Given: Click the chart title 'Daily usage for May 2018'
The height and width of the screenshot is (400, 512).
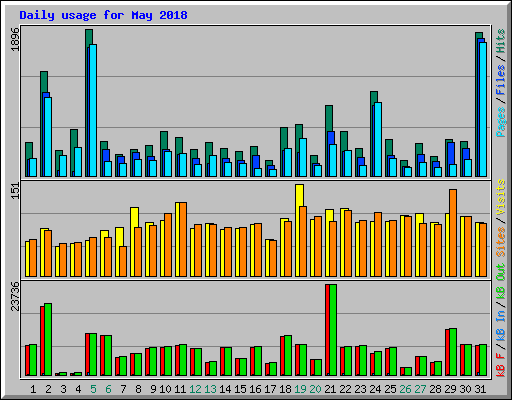Looking at the screenshot, I should 103,15.
